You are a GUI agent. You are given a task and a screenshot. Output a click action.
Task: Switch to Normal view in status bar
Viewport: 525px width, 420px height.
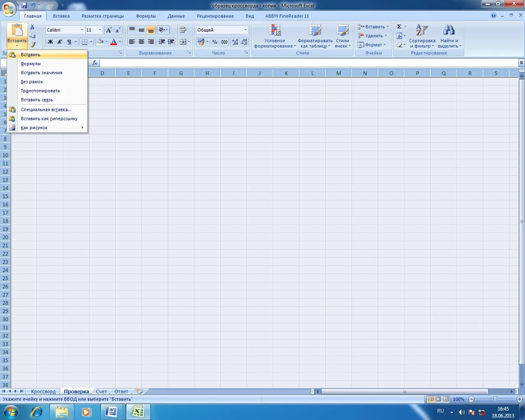[431, 399]
